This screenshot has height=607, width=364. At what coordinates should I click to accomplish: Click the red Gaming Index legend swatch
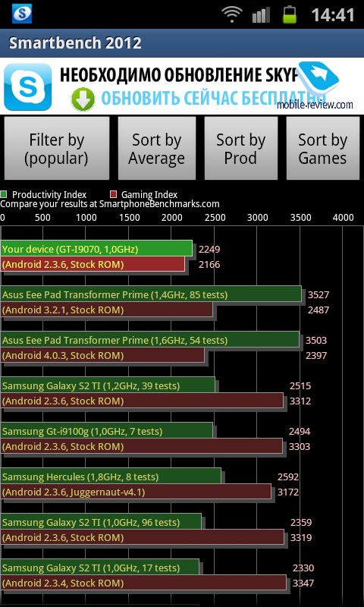pyautogui.click(x=113, y=194)
